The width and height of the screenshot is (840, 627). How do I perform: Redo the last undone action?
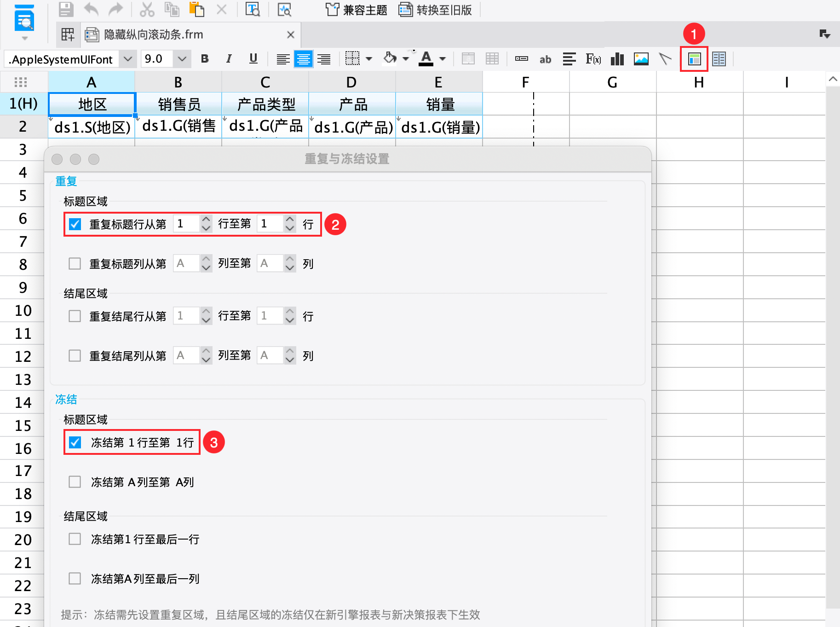pyautogui.click(x=116, y=9)
